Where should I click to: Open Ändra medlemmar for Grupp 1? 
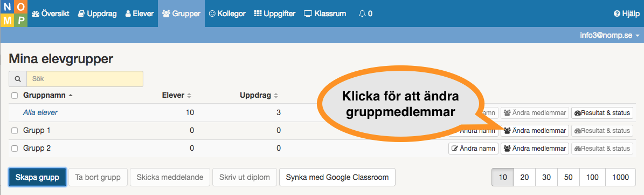pyautogui.click(x=535, y=131)
